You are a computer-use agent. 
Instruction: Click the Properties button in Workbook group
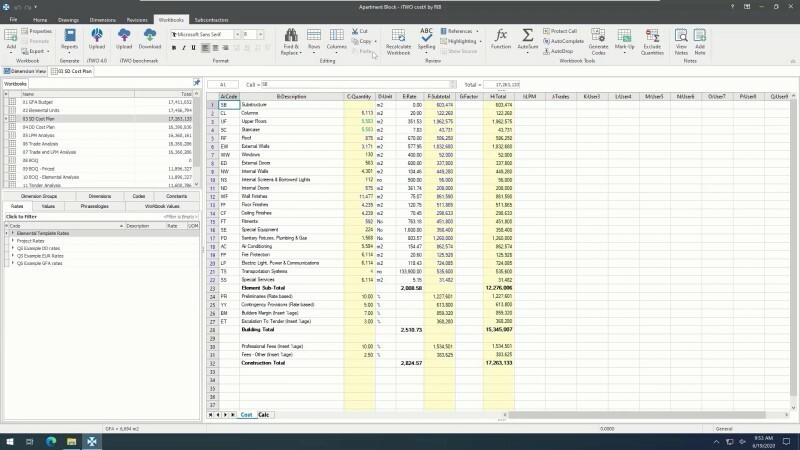click(x=40, y=31)
